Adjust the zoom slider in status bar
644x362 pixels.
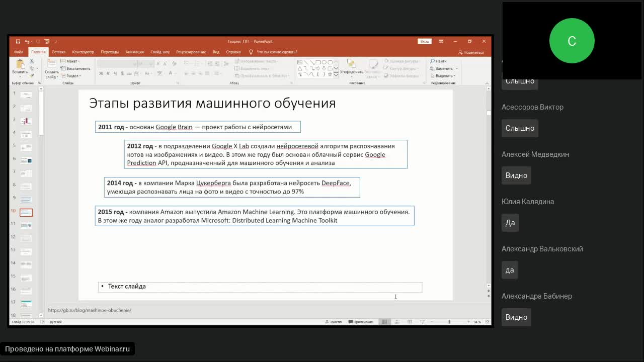[x=449, y=322]
